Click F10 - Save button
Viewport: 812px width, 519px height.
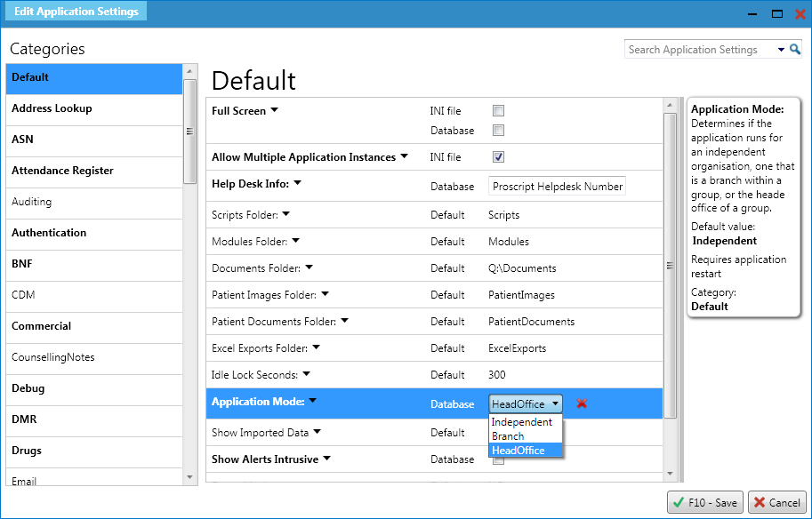[x=705, y=502]
